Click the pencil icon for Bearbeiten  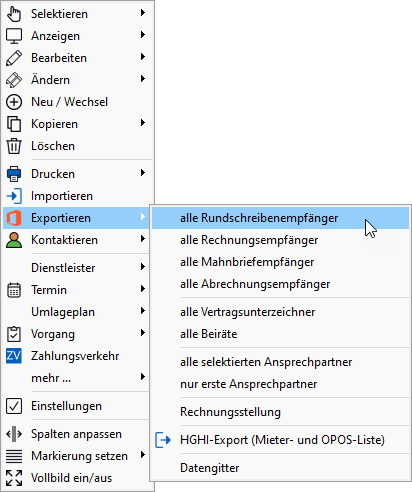(x=14, y=58)
